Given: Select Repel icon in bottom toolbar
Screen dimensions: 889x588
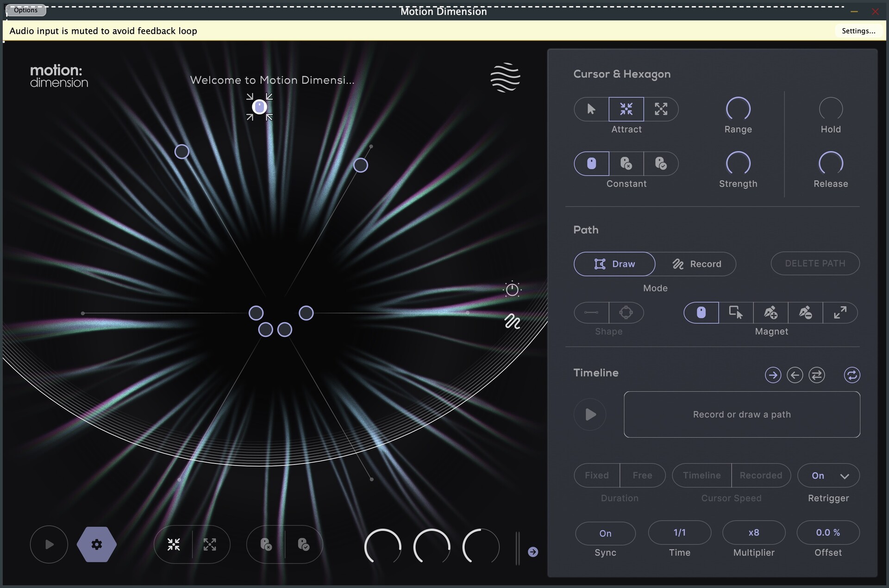Looking at the screenshot, I should tap(210, 545).
